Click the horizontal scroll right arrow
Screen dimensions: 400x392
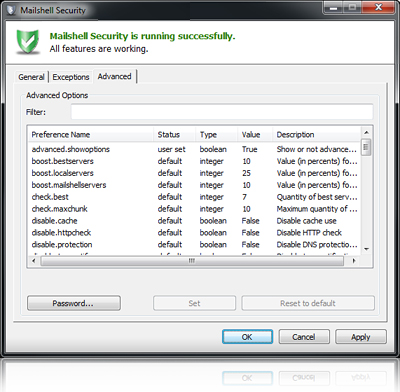[354, 261]
